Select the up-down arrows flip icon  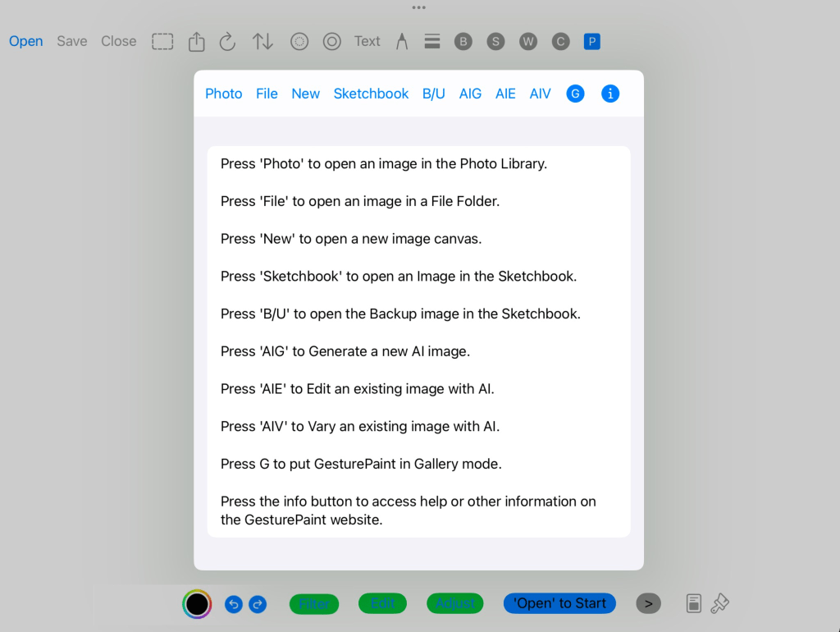(x=262, y=41)
